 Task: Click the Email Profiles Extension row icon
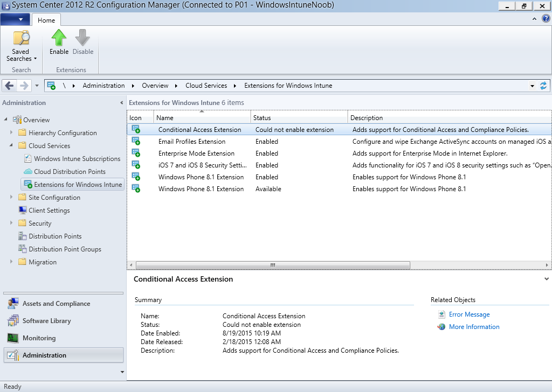point(136,141)
